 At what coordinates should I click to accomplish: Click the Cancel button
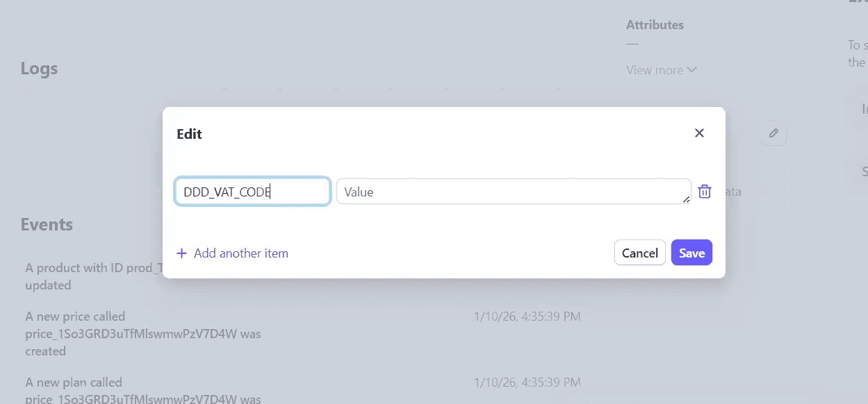[x=639, y=253]
